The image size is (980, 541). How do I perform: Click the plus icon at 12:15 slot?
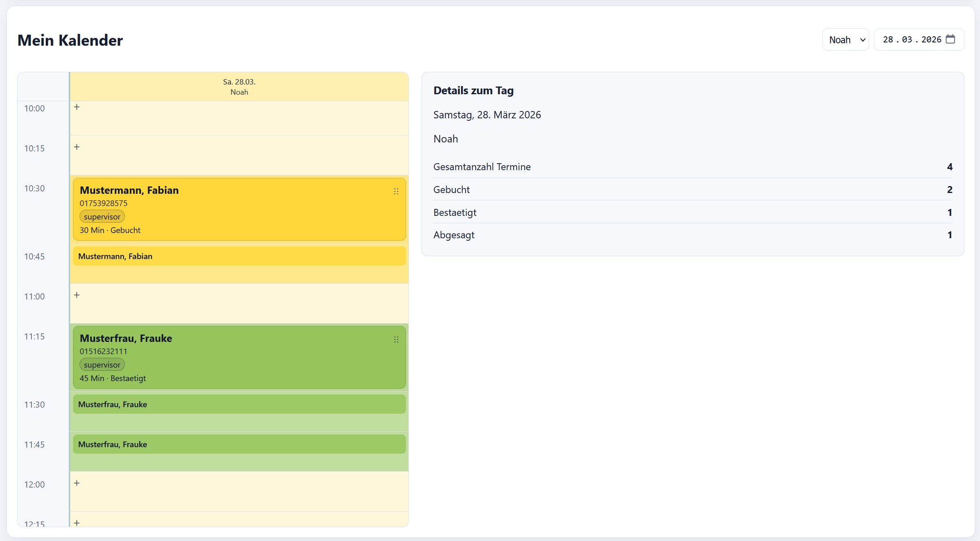77,523
